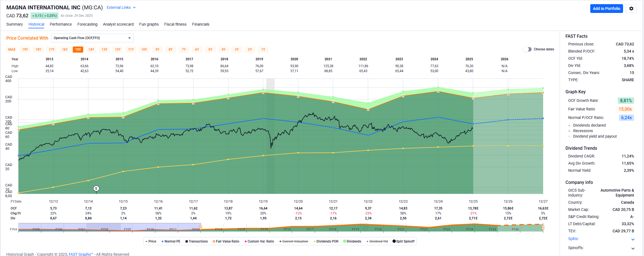Click Add to Portfolio button

click(606, 9)
